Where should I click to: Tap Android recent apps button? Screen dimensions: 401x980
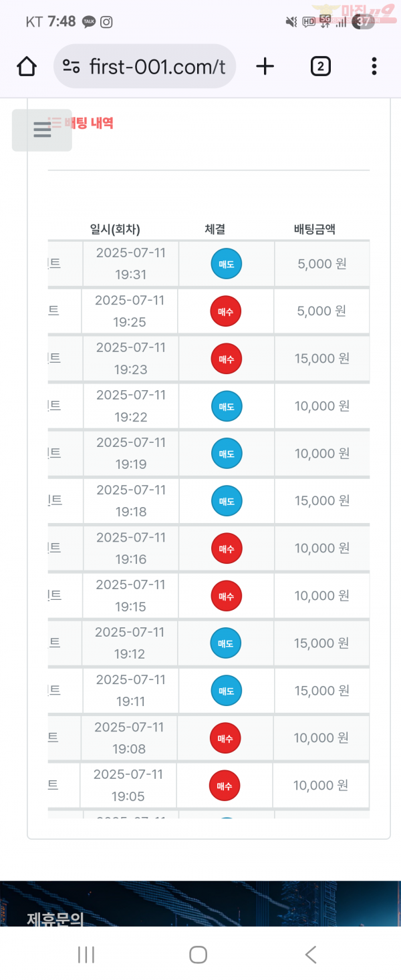coord(86,955)
